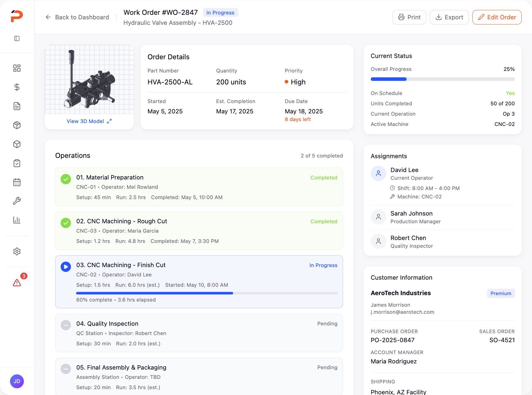
Task: Click the JD user avatar
Action: [x=17, y=381]
